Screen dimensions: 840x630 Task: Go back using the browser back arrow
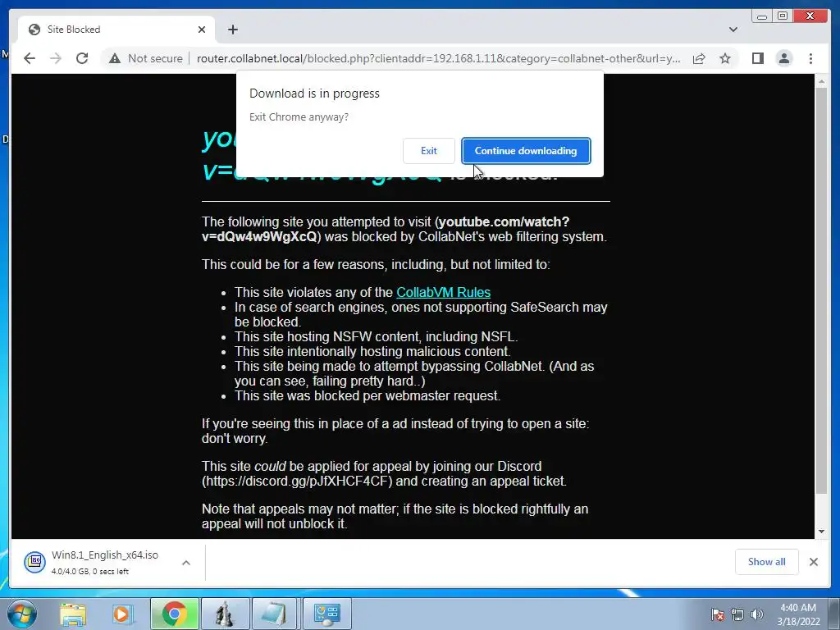click(x=30, y=58)
